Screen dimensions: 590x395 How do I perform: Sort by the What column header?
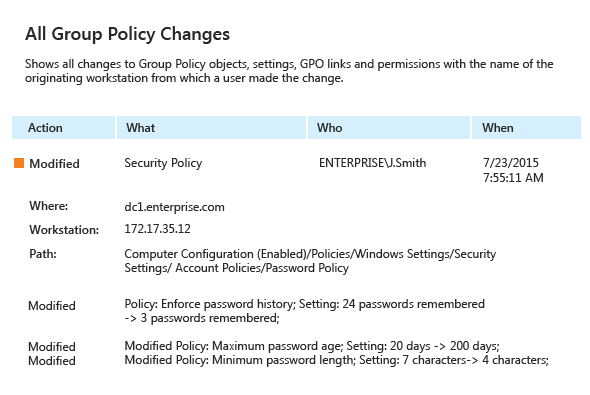tap(211, 128)
